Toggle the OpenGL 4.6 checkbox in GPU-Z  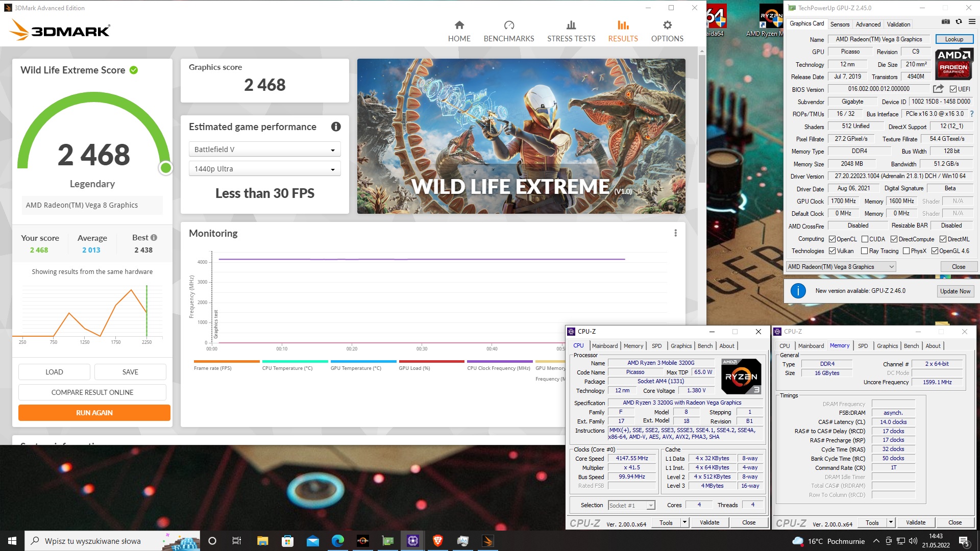(935, 251)
